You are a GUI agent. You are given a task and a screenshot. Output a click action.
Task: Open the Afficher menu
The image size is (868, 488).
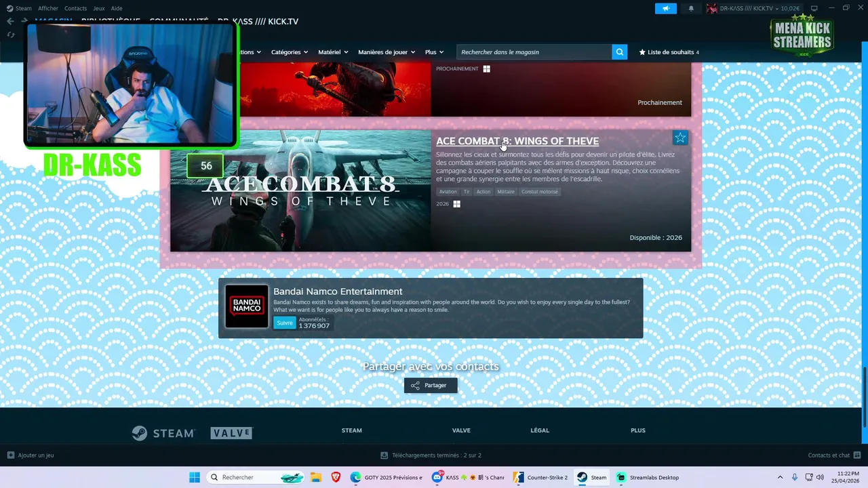[48, 8]
